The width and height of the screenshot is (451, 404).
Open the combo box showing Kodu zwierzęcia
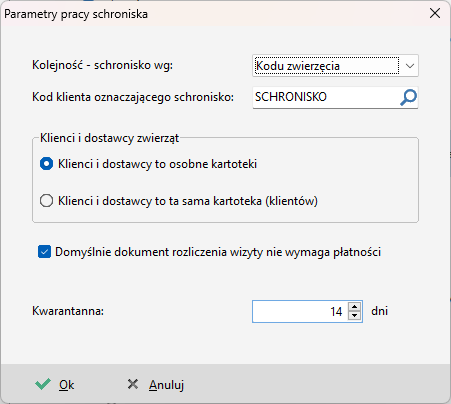335,66
